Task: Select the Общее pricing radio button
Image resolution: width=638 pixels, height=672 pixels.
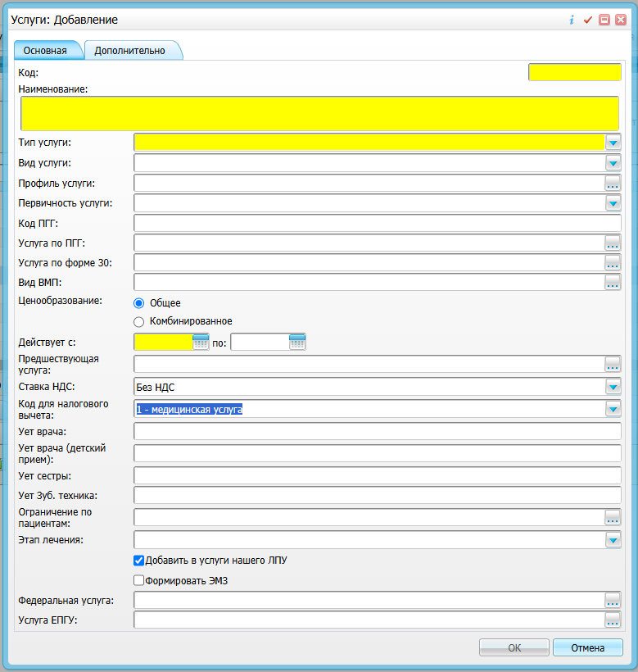Action: [138, 302]
